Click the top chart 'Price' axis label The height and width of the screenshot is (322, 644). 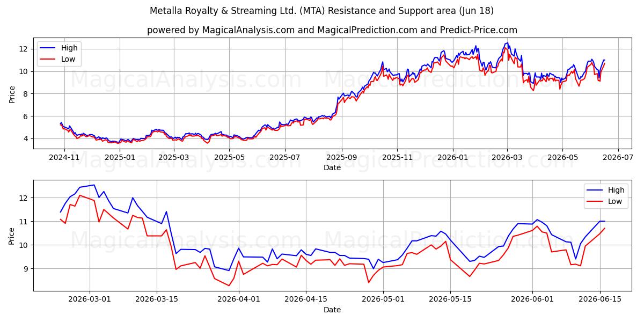coord(12,93)
